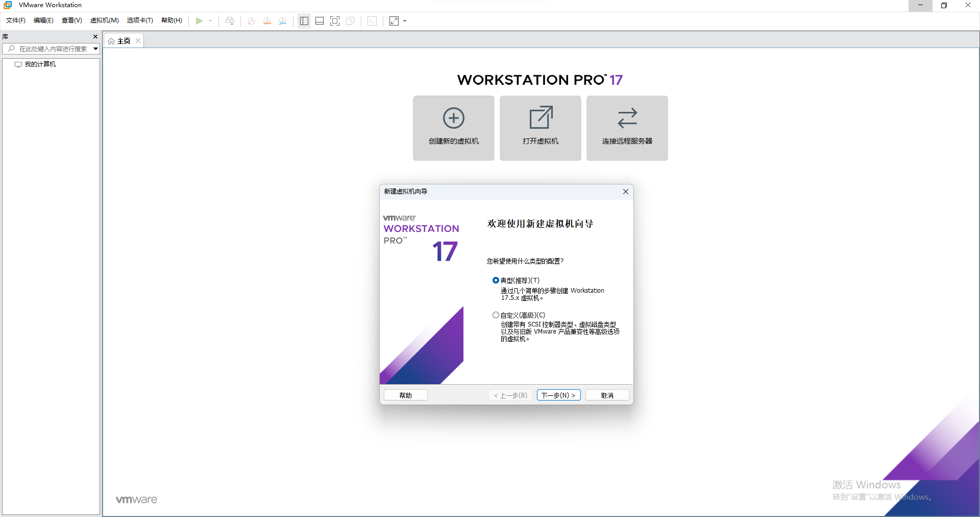The height and width of the screenshot is (517, 980).
Task: Open the 编辑(E) menu
Action: [x=43, y=20]
